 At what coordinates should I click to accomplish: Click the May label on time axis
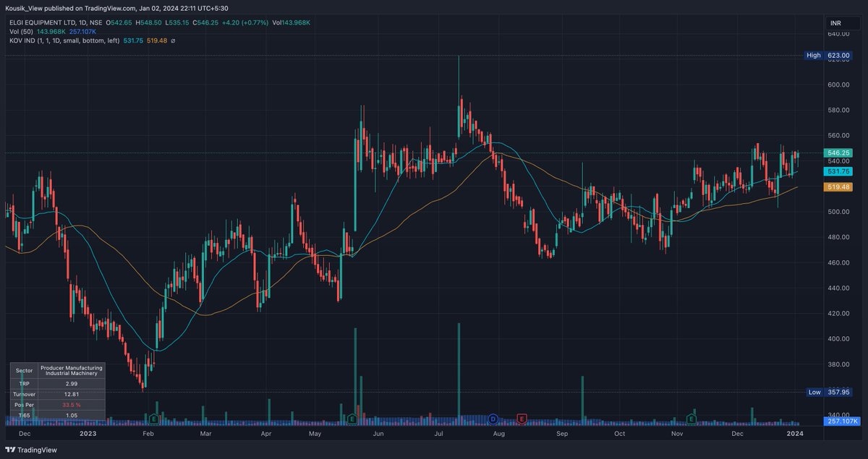(315, 434)
